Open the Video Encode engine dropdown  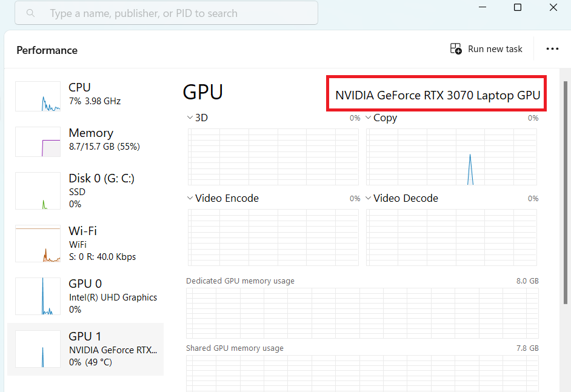(190, 198)
